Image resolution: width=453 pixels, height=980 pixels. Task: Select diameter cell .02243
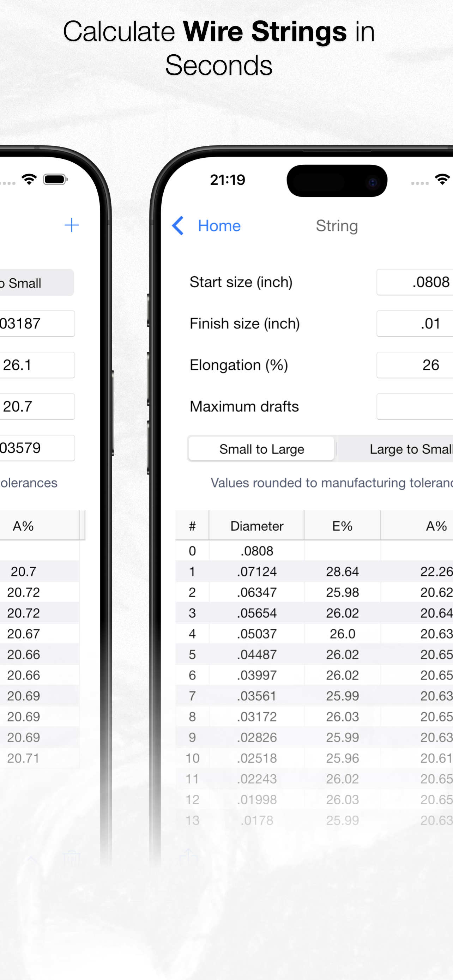[257, 779]
